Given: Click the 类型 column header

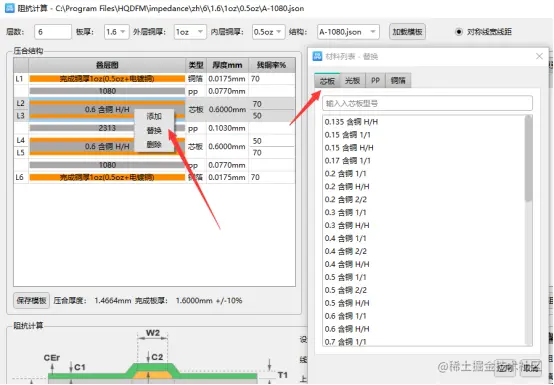Looking at the screenshot, I should (x=196, y=65).
